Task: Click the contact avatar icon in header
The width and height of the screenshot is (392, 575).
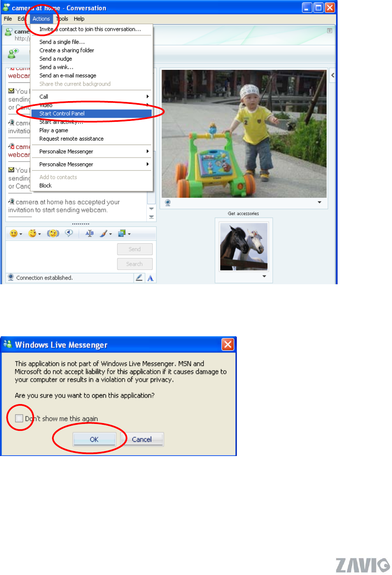Action: [9, 32]
